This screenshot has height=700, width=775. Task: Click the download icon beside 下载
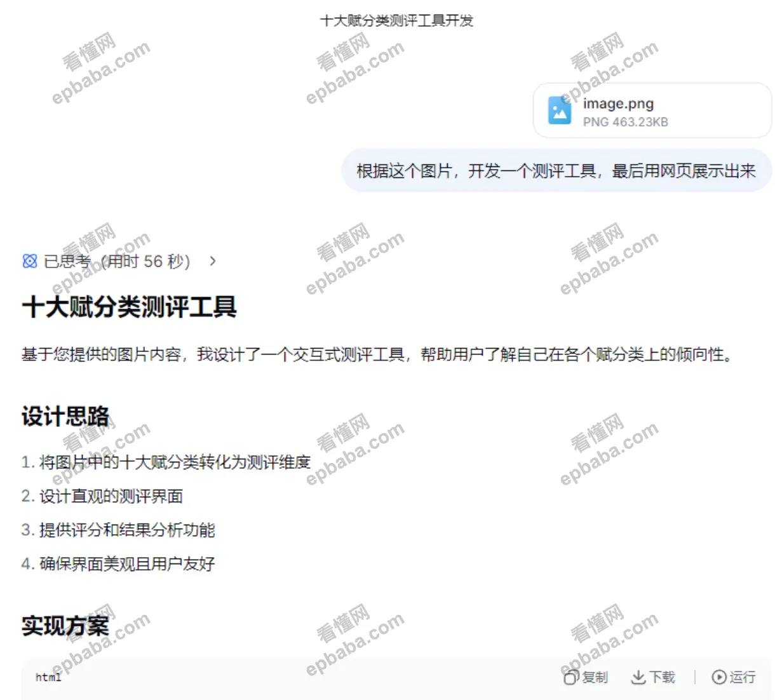click(638, 677)
